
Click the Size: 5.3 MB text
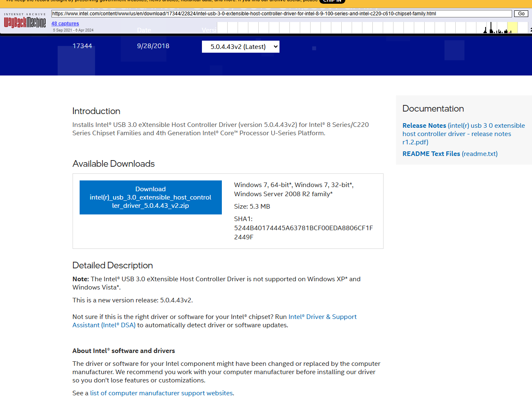[x=252, y=206]
